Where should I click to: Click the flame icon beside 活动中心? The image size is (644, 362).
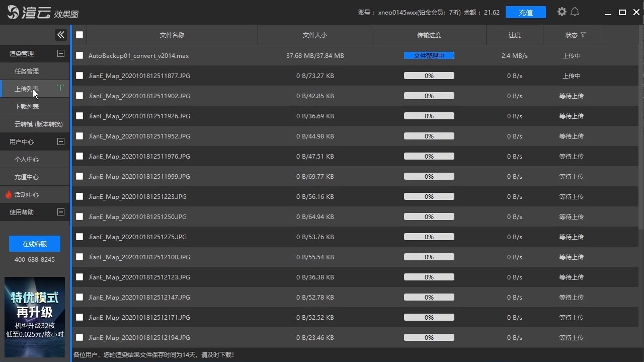point(8,194)
